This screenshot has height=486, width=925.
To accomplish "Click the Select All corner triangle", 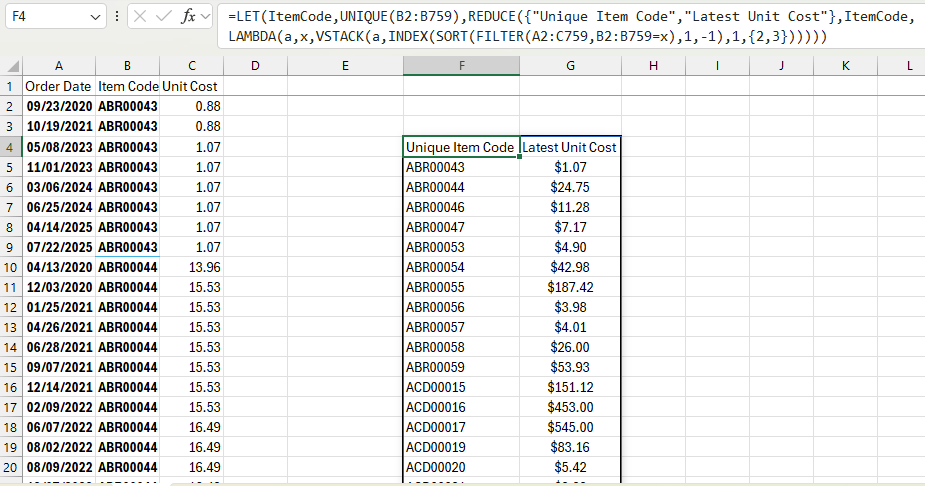I will [12, 66].
